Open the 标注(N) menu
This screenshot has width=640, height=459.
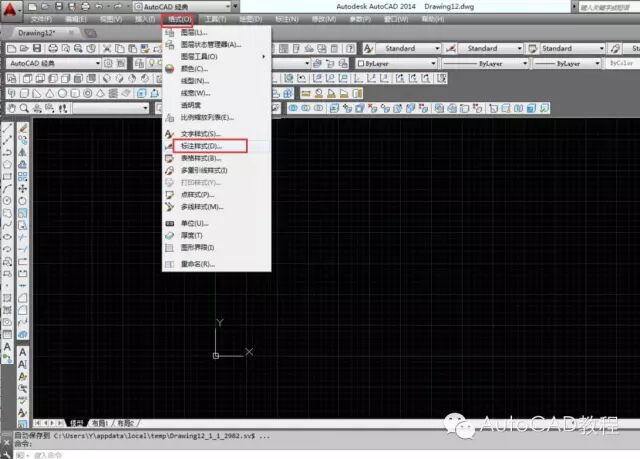[x=287, y=19]
